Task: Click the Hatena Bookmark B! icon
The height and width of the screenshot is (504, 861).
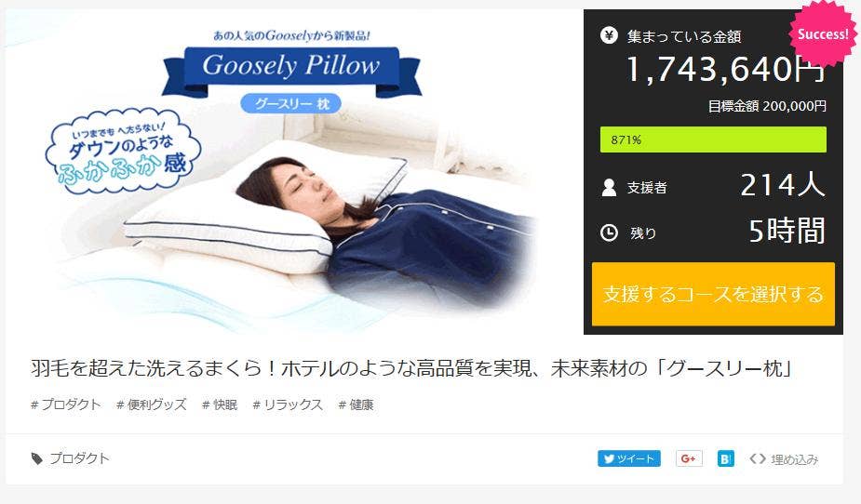Action: click(x=725, y=458)
